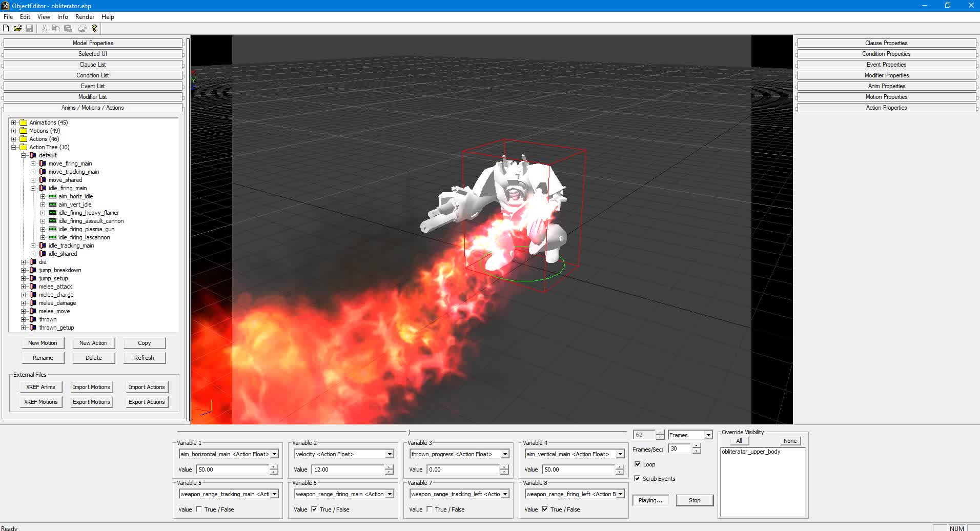
Task: Click the New Motion button
Action: point(43,343)
